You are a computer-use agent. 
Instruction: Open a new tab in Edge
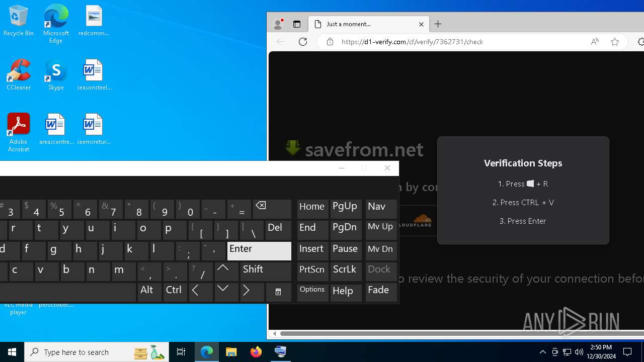[438, 24]
